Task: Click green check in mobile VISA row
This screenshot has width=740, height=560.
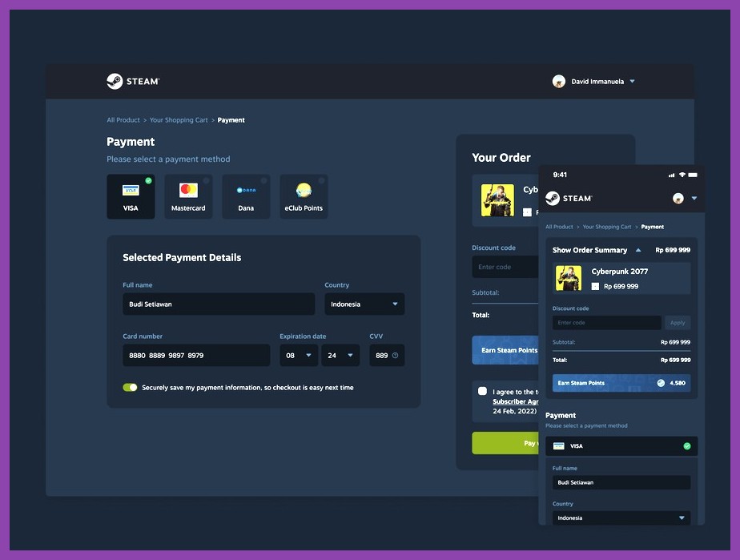Action: [x=686, y=445]
